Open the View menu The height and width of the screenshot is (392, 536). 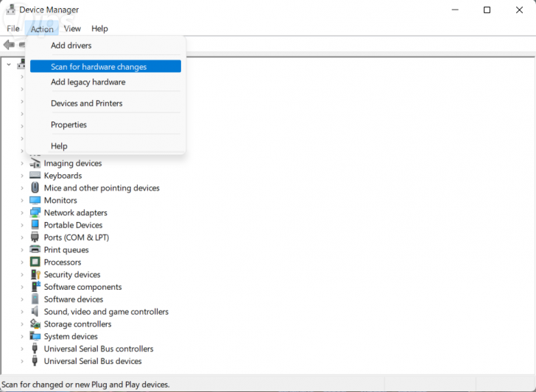(72, 29)
